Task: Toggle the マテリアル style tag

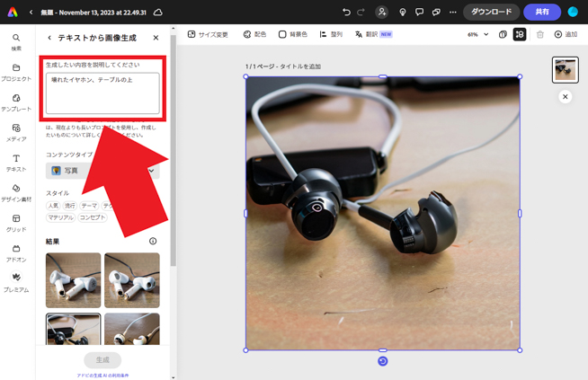Action: pyautogui.click(x=60, y=217)
